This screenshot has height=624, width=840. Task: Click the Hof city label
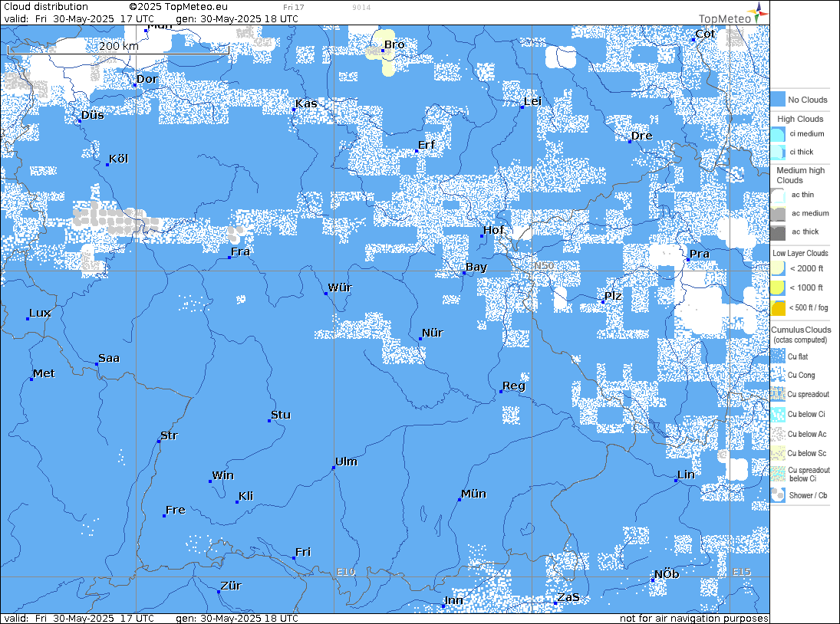click(x=493, y=230)
